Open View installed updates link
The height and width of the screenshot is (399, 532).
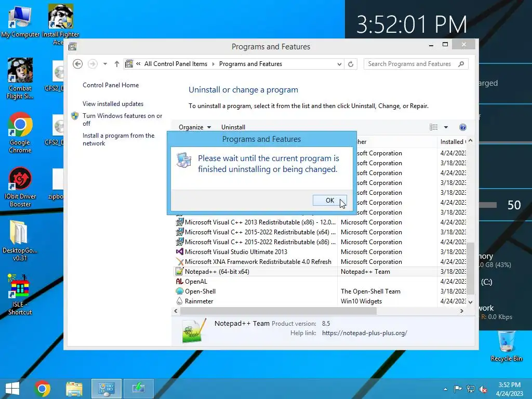tap(113, 104)
